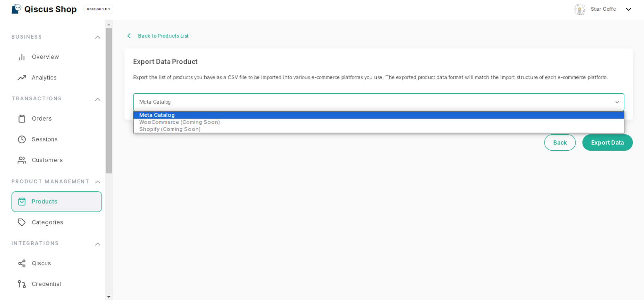Image resolution: width=644 pixels, height=300 pixels.
Task: Click the Export Data Product heading
Action: [165, 62]
